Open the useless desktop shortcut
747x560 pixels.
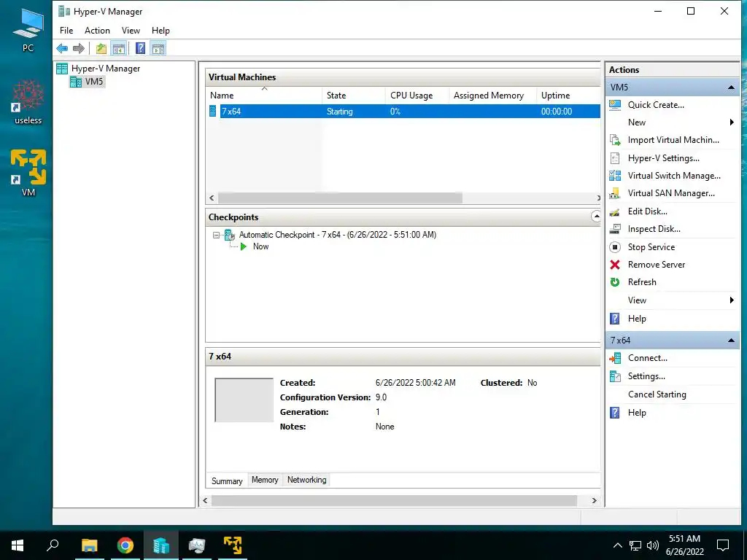coord(28,102)
